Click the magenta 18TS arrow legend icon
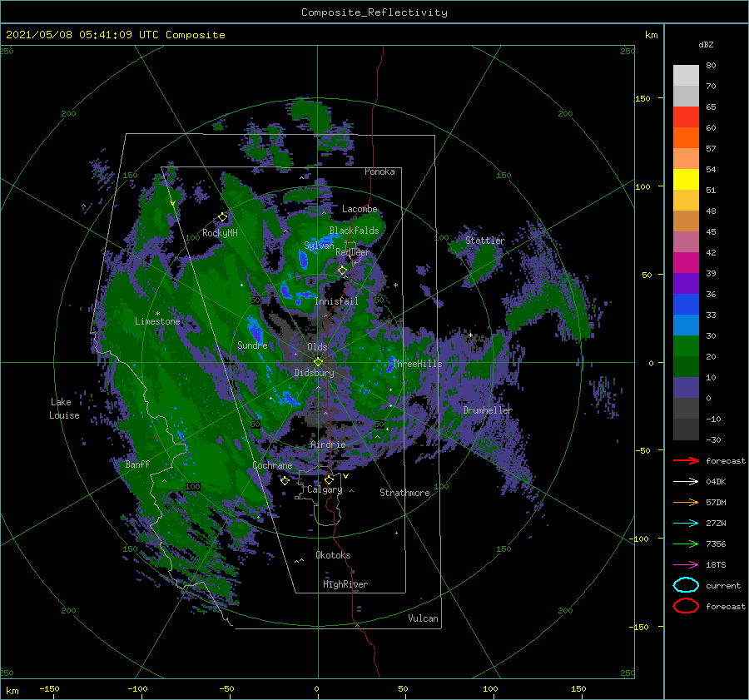 [x=686, y=565]
